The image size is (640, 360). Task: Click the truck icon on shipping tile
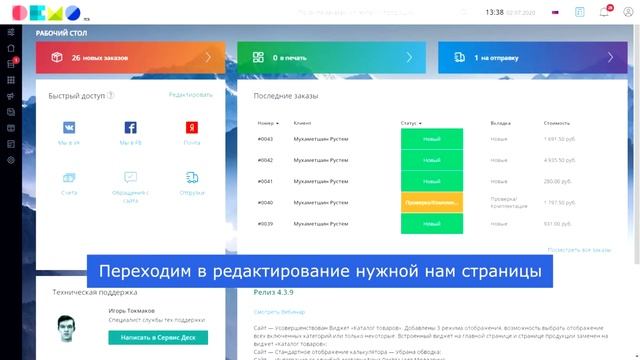(459, 57)
